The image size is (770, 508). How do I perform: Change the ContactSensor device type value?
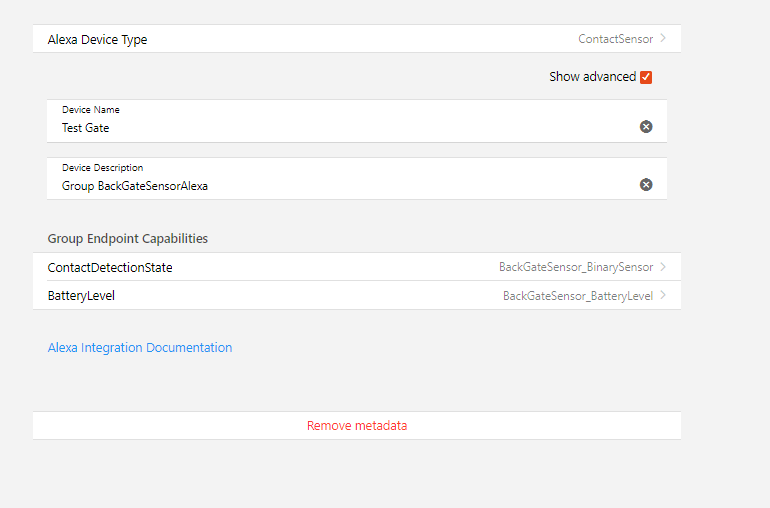615,39
